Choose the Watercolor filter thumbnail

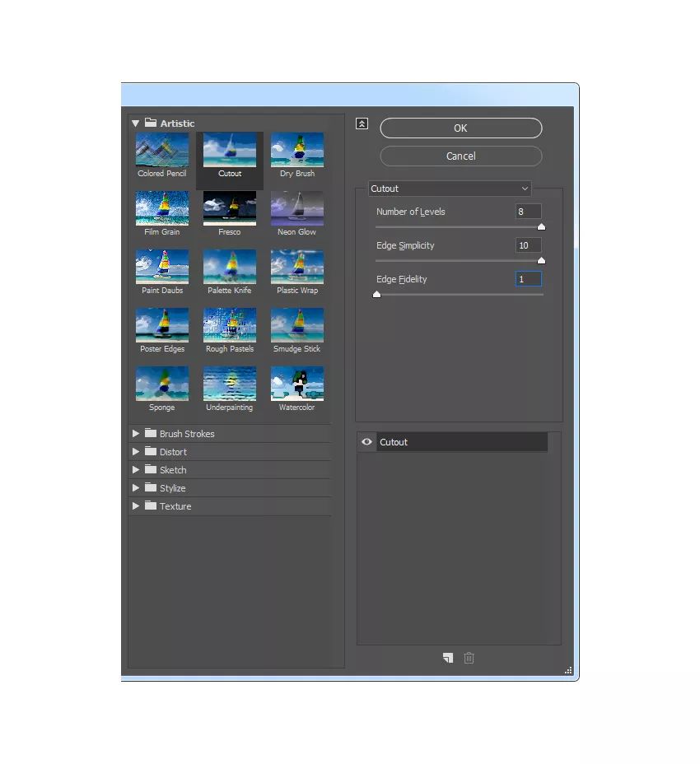(x=297, y=384)
